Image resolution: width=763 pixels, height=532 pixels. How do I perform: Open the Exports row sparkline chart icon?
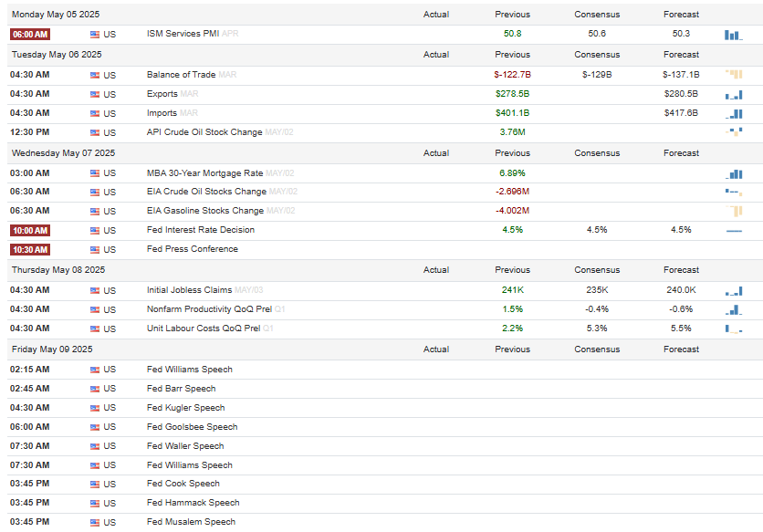tap(733, 94)
